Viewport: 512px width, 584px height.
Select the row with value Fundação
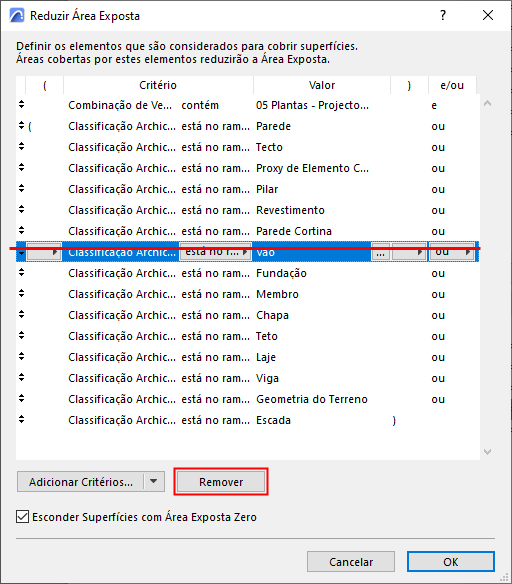coord(248,273)
